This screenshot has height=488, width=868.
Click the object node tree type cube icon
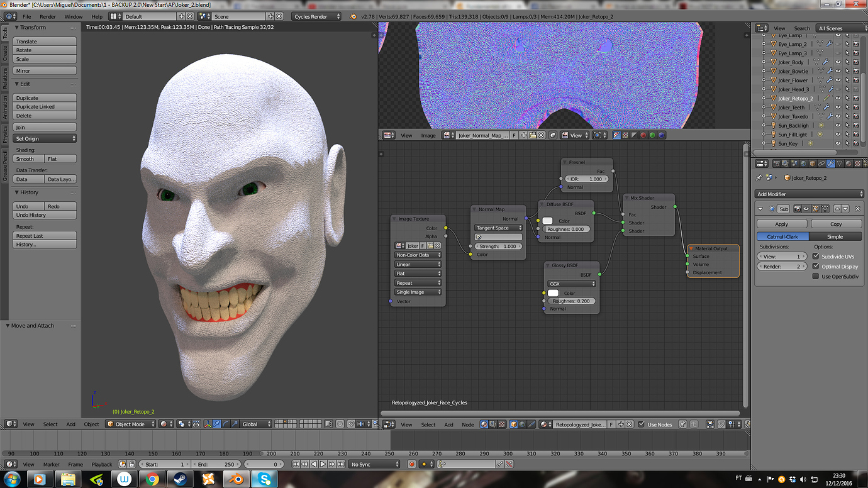pos(513,424)
